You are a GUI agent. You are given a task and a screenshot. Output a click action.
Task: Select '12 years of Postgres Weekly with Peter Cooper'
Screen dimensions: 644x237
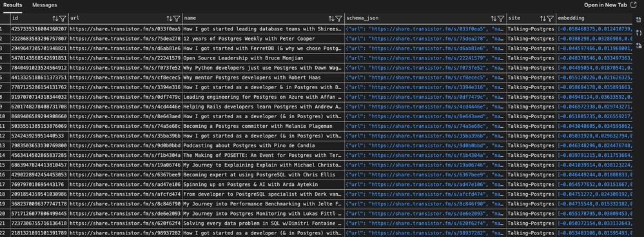pyautogui.click(x=263, y=39)
